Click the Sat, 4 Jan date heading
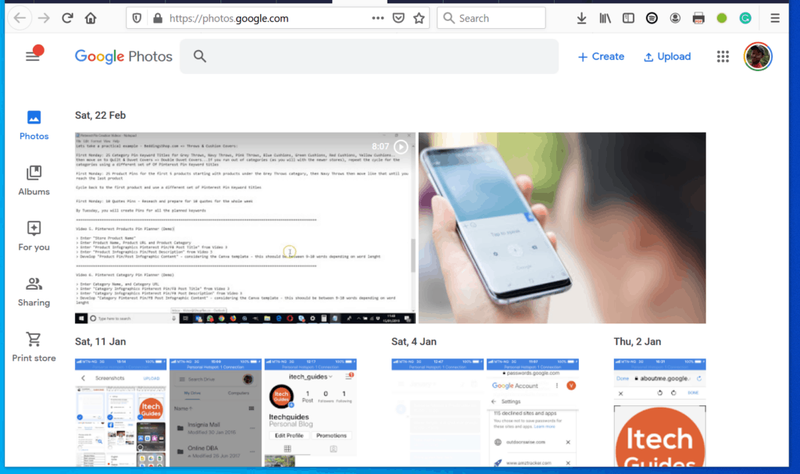The image size is (800, 474). (414, 341)
